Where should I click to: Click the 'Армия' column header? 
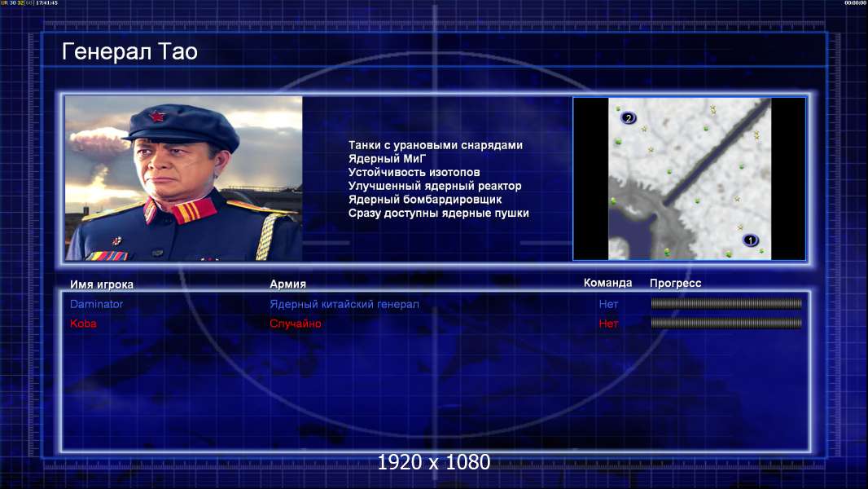pyautogui.click(x=288, y=284)
